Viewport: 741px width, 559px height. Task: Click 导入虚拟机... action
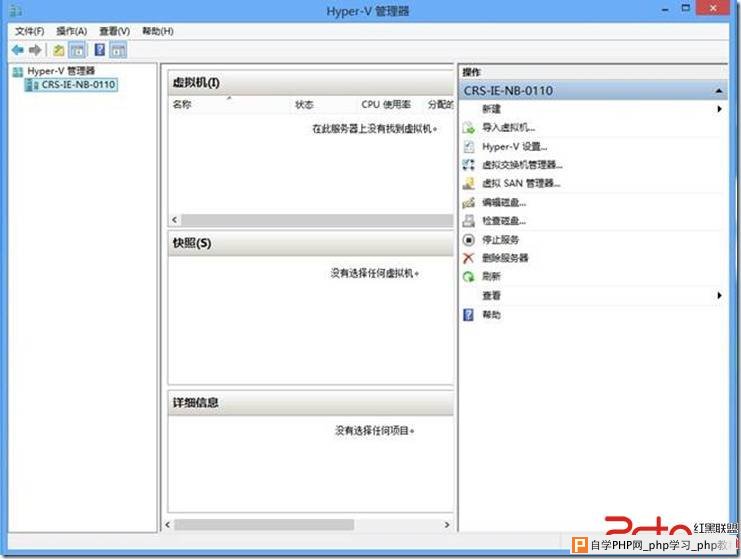tap(508, 128)
